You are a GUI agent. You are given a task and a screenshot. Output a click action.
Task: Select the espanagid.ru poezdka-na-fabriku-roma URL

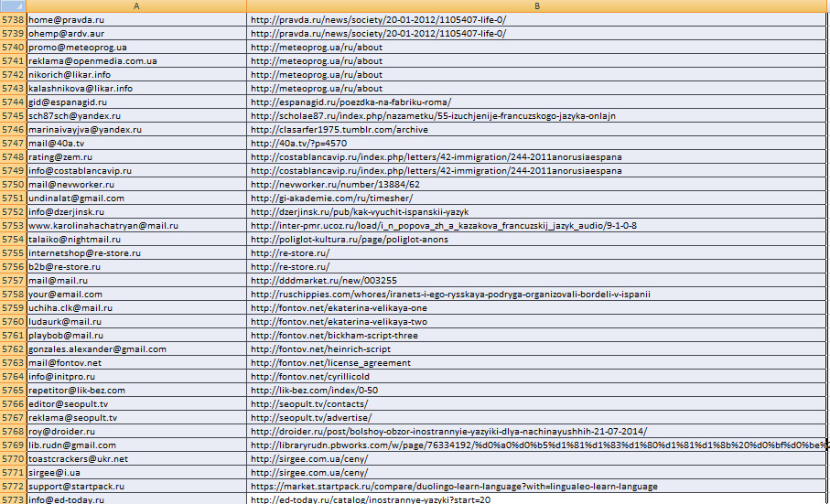point(537,102)
